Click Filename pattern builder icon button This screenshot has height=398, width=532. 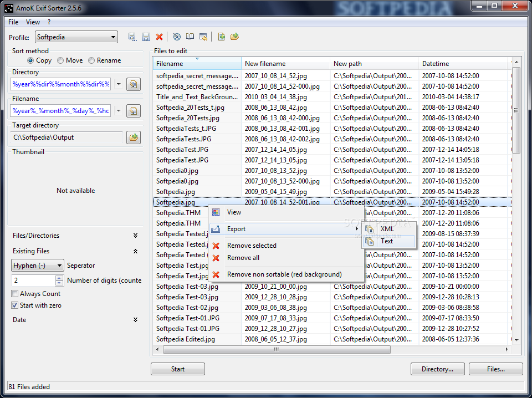[134, 111]
